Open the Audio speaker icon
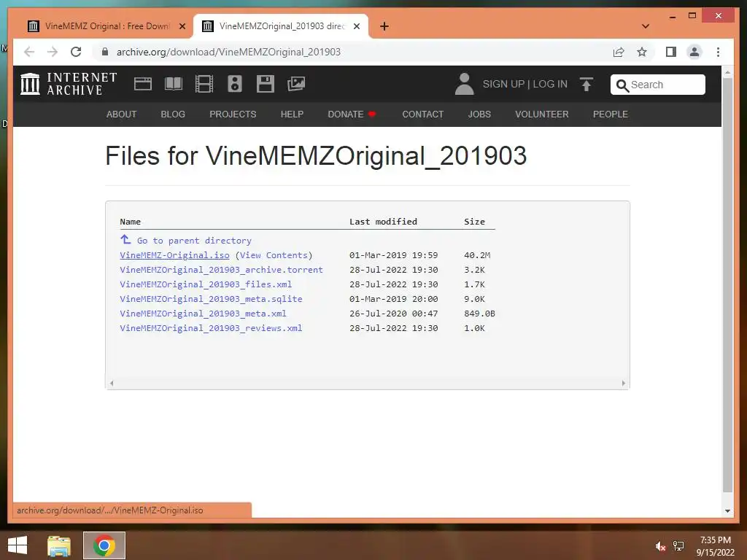The width and height of the screenshot is (747, 560). [x=235, y=84]
